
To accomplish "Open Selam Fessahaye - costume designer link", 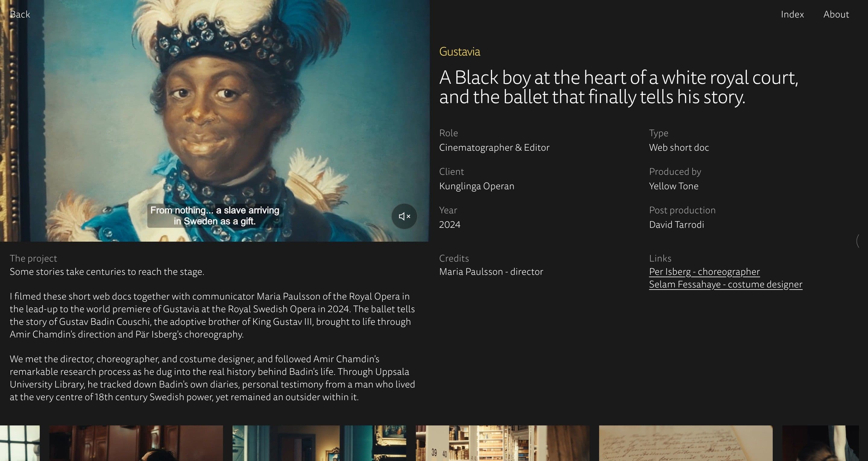I will [725, 284].
